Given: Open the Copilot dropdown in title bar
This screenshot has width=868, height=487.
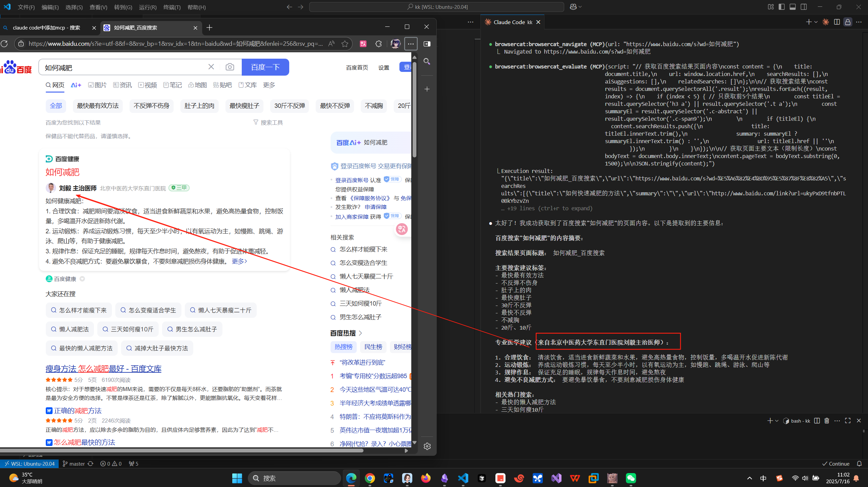Looking at the screenshot, I should pyautogui.click(x=576, y=7).
